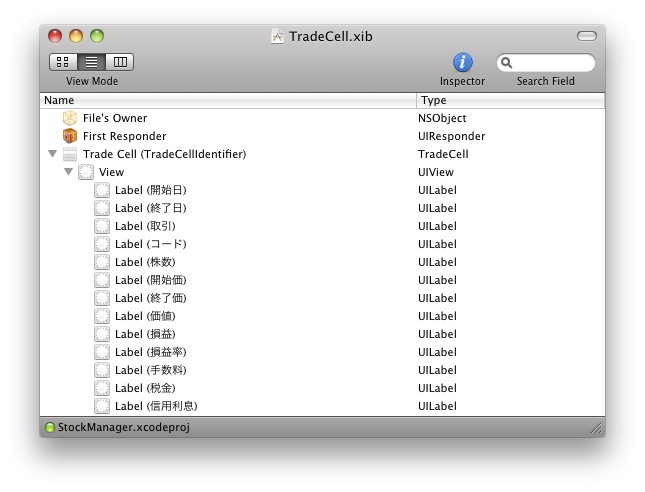Click the UIView type cell

coord(436,172)
